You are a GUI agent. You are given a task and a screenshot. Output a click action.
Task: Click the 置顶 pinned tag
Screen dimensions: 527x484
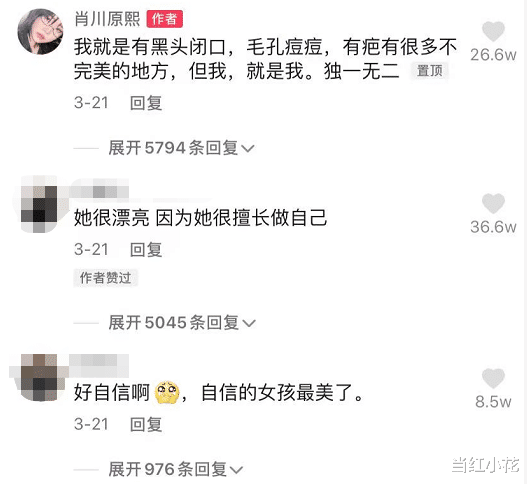point(429,71)
